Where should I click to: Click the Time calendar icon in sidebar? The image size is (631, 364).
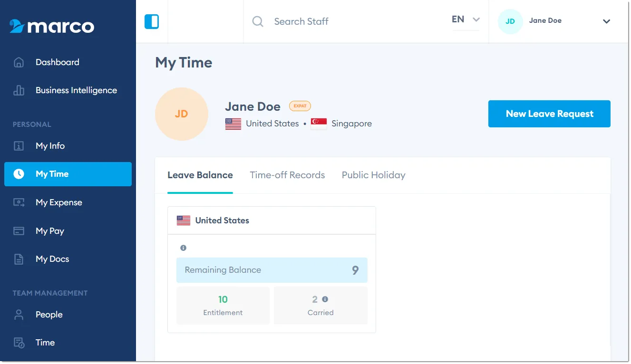click(19, 343)
